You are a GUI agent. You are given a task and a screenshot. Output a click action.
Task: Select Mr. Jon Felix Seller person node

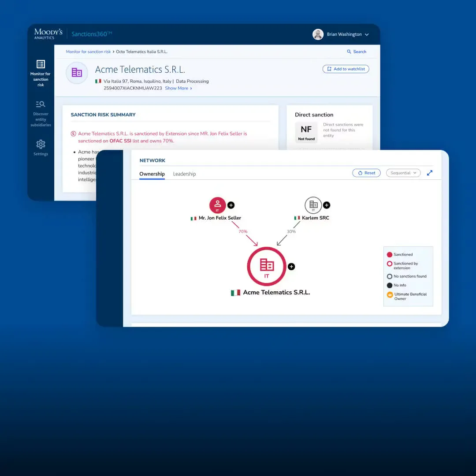click(x=217, y=205)
